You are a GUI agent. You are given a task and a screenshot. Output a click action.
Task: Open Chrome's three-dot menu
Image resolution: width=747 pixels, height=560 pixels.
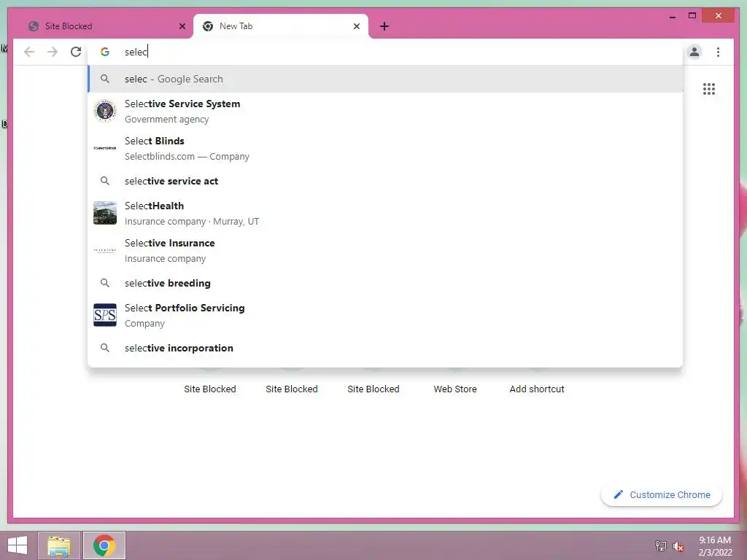point(718,52)
